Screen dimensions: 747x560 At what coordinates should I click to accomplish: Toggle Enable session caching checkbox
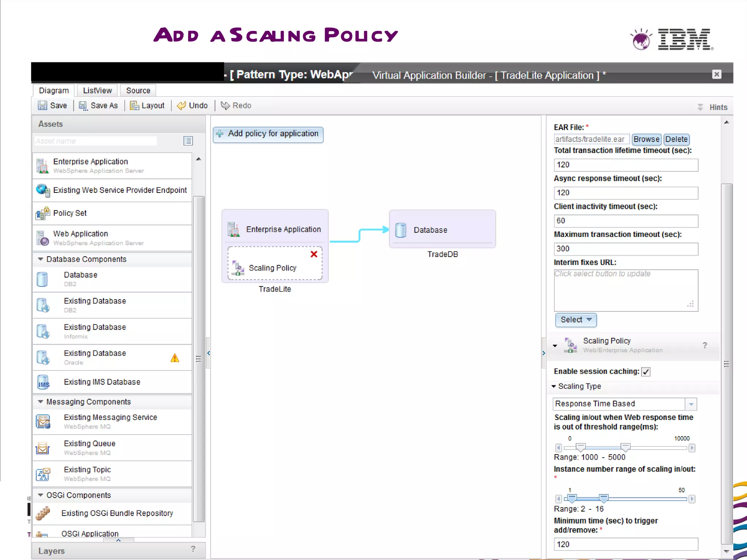pos(646,372)
